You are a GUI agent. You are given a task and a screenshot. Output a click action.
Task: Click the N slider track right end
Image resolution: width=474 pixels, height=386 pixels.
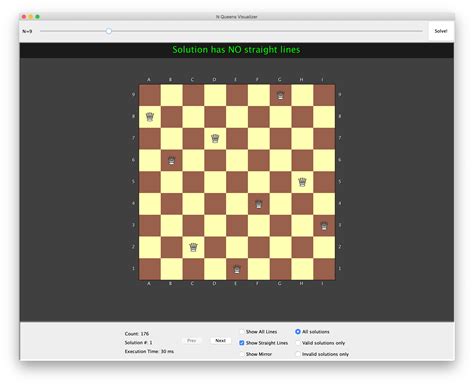click(x=421, y=31)
